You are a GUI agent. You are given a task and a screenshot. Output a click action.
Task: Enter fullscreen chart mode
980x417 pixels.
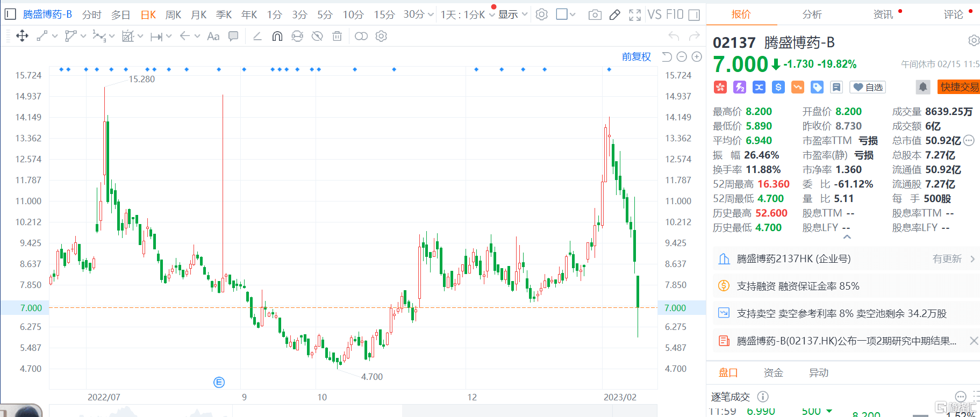(x=635, y=15)
